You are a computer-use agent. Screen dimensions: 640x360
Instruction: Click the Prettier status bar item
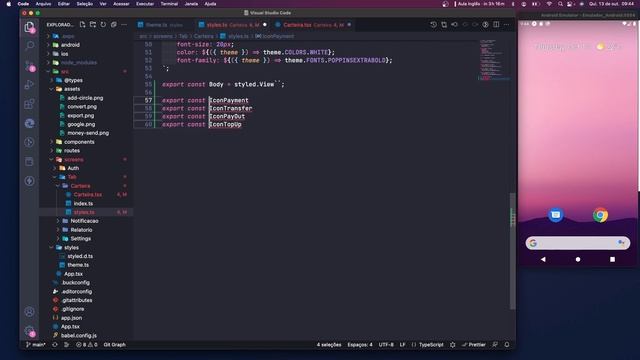pyautogui.click(x=473, y=345)
